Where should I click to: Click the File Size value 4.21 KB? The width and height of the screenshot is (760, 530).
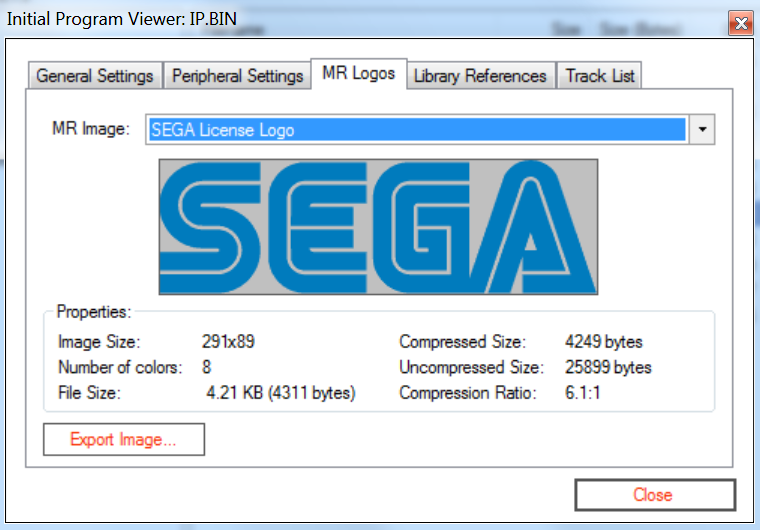point(281,392)
